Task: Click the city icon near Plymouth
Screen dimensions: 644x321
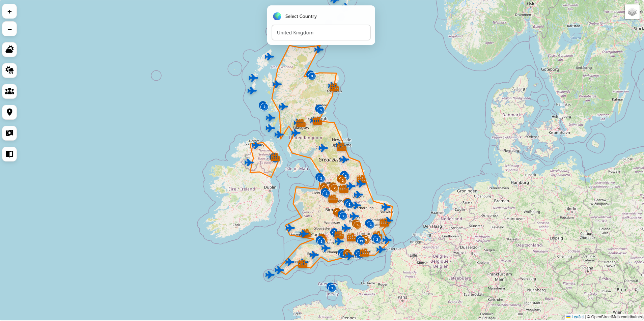Action: [x=303, y=263]
